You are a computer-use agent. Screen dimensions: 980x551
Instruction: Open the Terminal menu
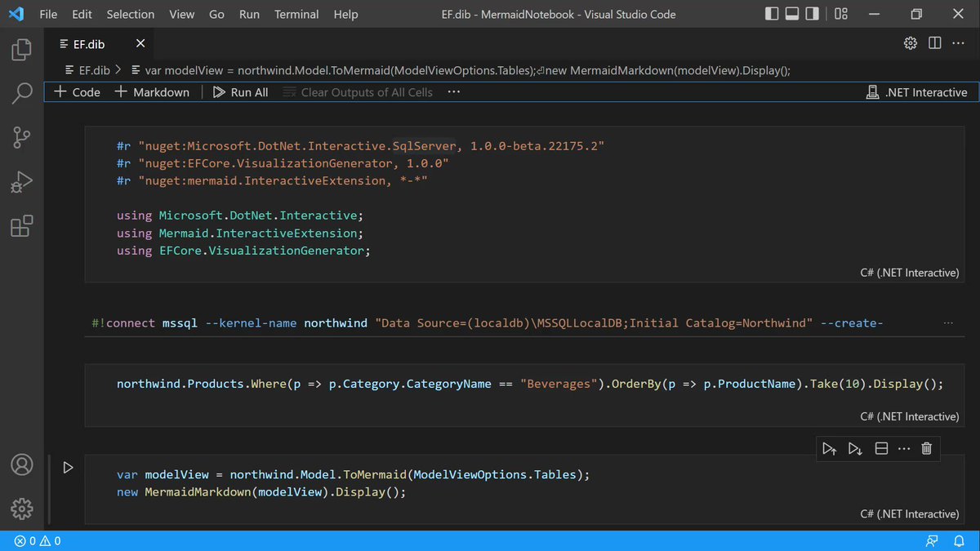(297, 14)
